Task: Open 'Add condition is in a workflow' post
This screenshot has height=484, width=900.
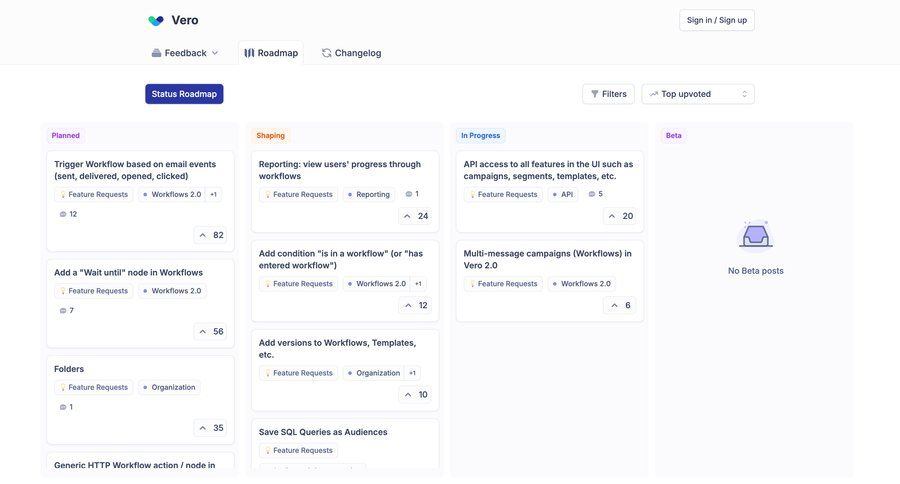Action: coord(341,260)
